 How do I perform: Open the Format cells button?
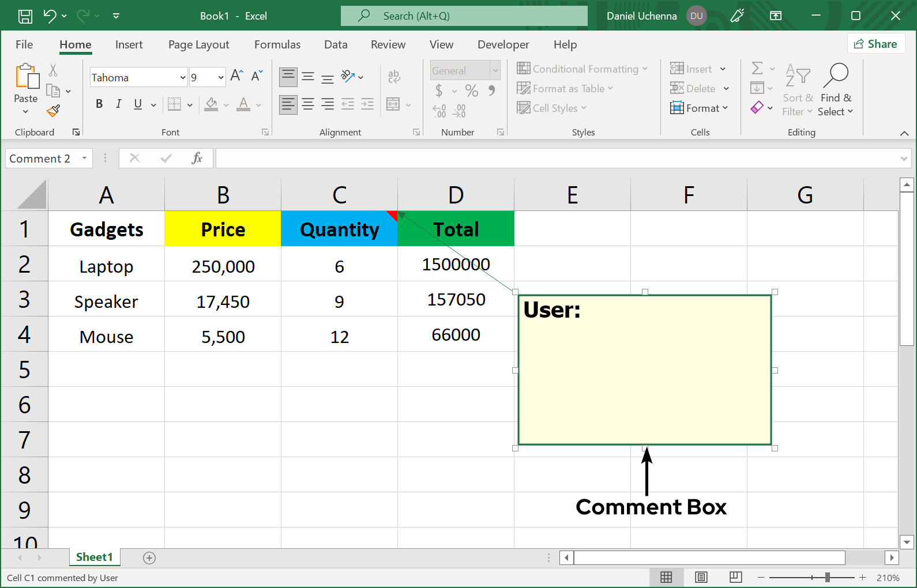point(698,108)
